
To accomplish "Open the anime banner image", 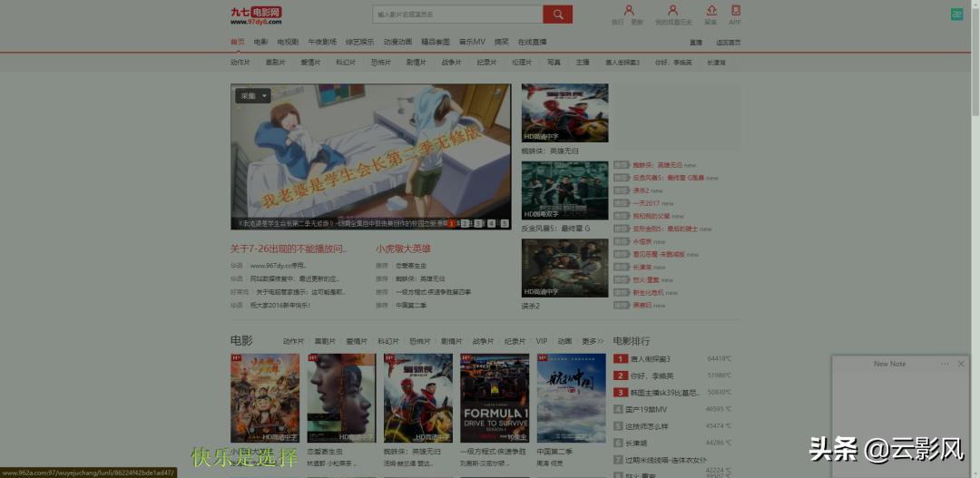I will tap(370, 156).
